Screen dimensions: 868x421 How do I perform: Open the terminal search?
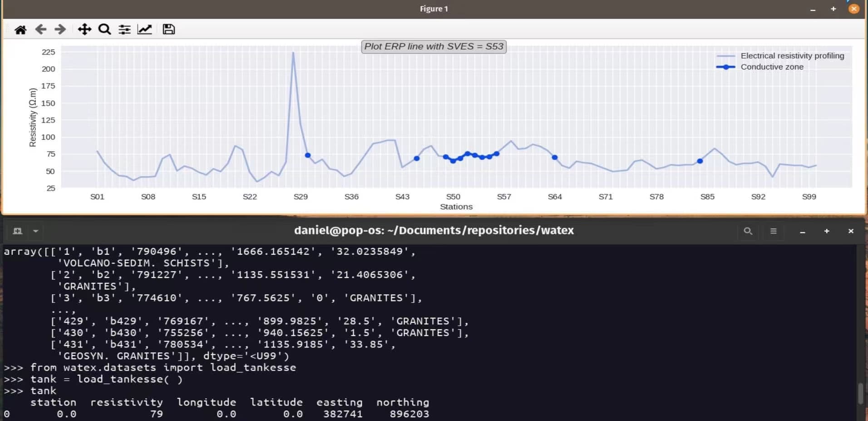pos(747,231)
